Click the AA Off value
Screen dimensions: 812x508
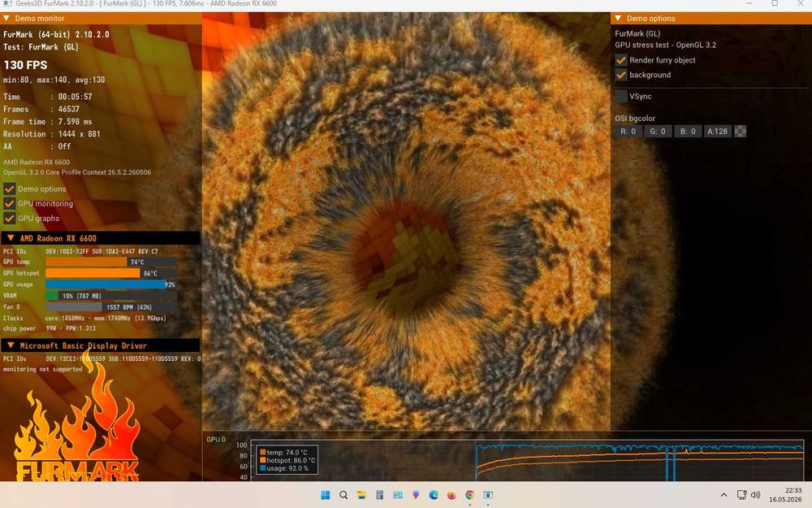pyautogui.click(x=64, y=146)
